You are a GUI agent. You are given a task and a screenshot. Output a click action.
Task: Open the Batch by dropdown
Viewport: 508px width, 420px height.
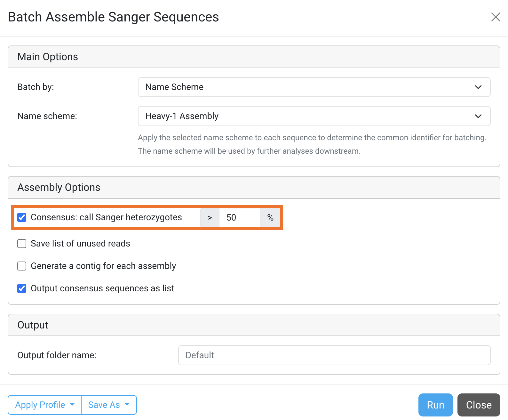[x=314, y=87]
